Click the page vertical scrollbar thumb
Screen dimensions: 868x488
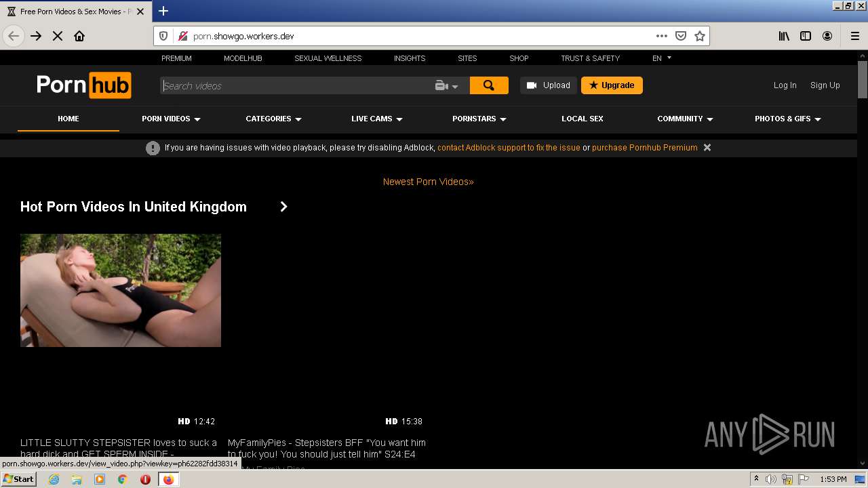(863, 80)
